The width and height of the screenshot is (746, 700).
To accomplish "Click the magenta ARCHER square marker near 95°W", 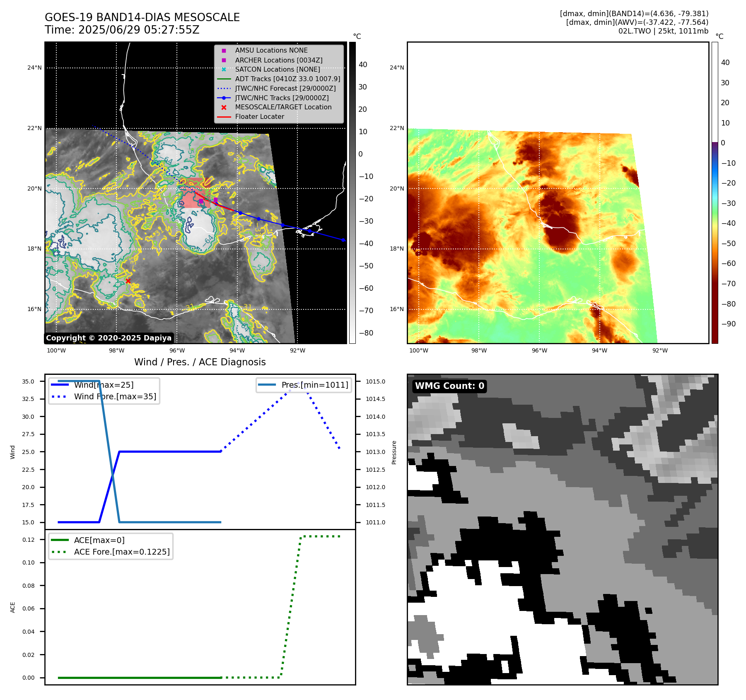I will point(201,201).
